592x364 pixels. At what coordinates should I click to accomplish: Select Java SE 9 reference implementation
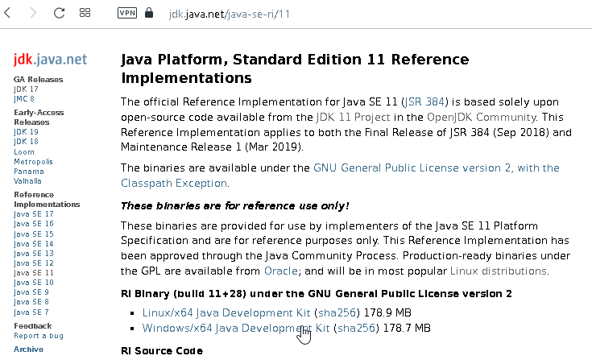point(31,292)
